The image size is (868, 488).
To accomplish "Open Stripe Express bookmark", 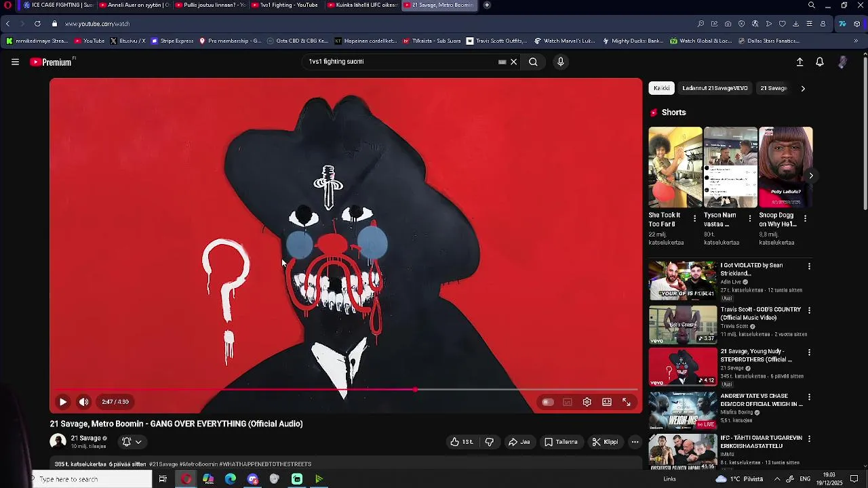I will coord(172,41).
